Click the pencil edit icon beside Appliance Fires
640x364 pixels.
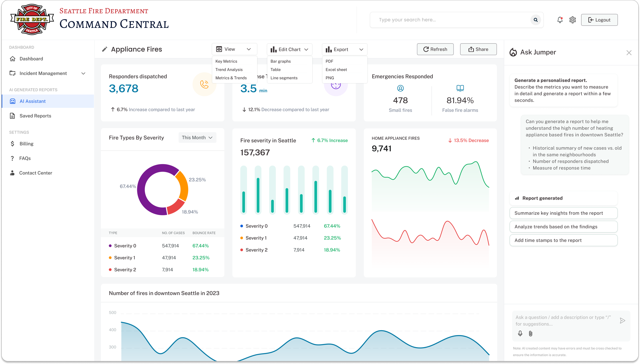tap(104, 49)
